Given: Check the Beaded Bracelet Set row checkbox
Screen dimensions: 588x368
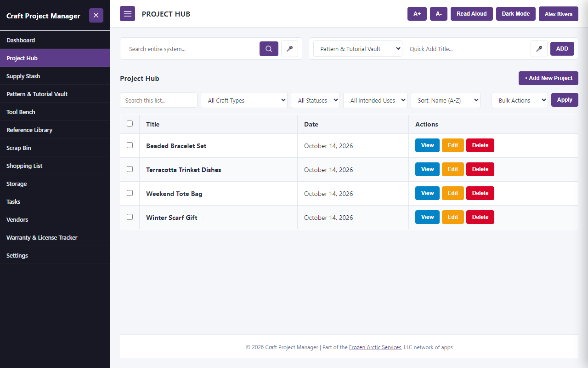Looking at the screenshot, I should coord(130,145).
